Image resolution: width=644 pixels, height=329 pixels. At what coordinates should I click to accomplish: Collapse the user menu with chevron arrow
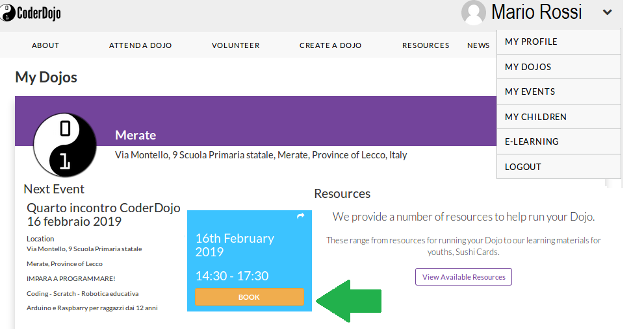[x=607, y=12]
